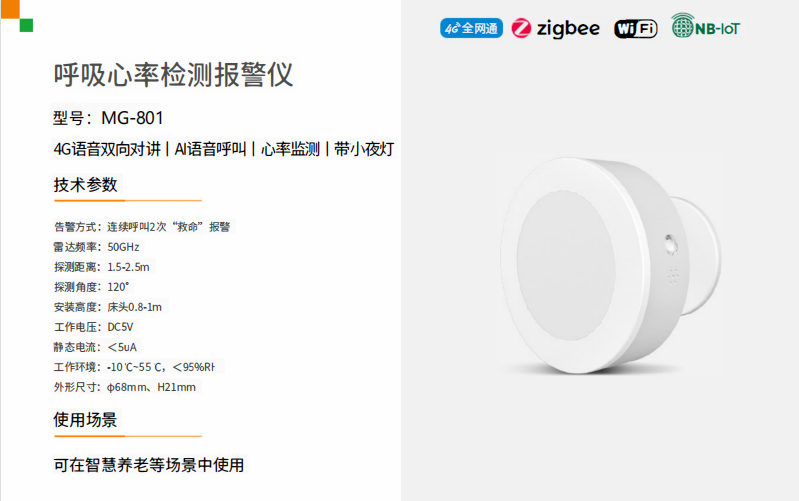This screenshot has height=501, width=799.
Task: Click the 告警方式 alarm description line
Action: coord(142,227)
